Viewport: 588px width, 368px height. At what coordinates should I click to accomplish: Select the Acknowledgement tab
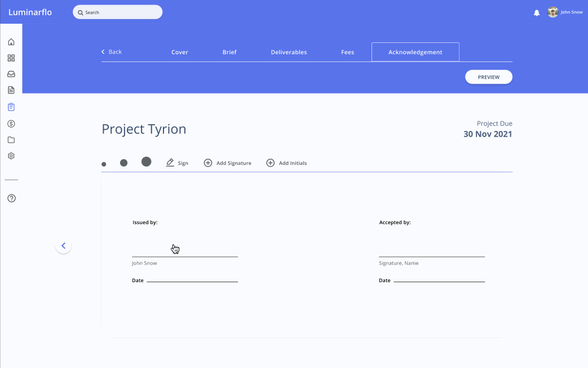click(415, 52)
